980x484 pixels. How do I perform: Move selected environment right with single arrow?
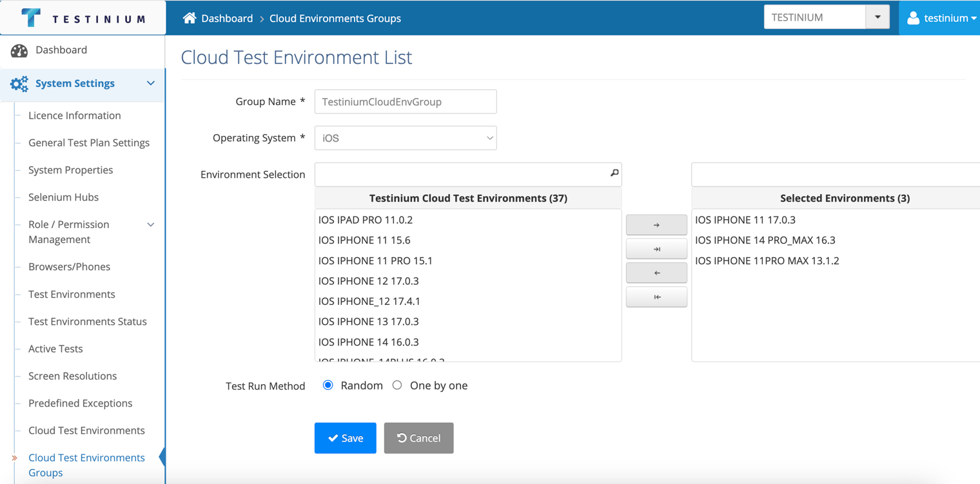pos(656,225)
